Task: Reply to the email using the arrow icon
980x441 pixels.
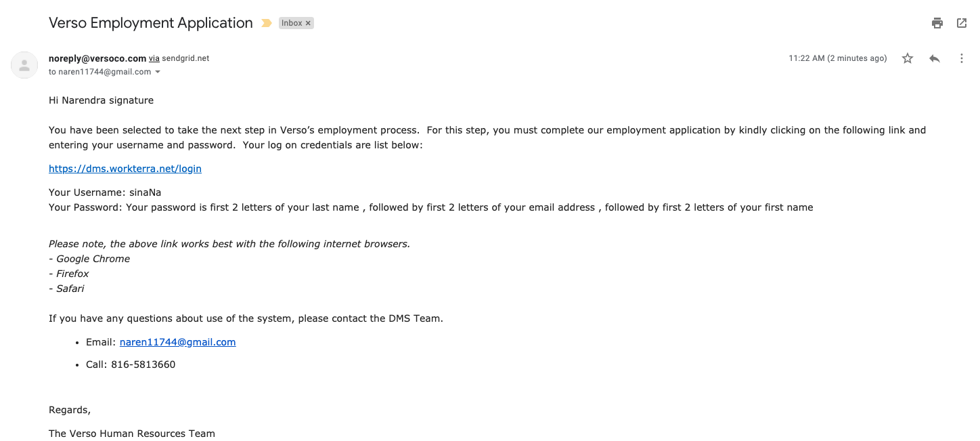Action: coord(935,59)
